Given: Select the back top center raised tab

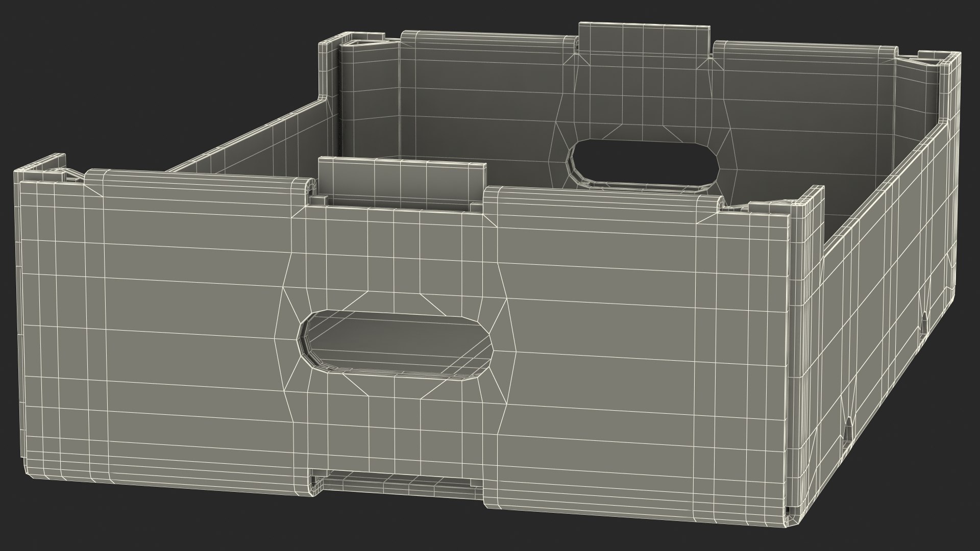Looking at the screenshot, I should click(644, 38).
